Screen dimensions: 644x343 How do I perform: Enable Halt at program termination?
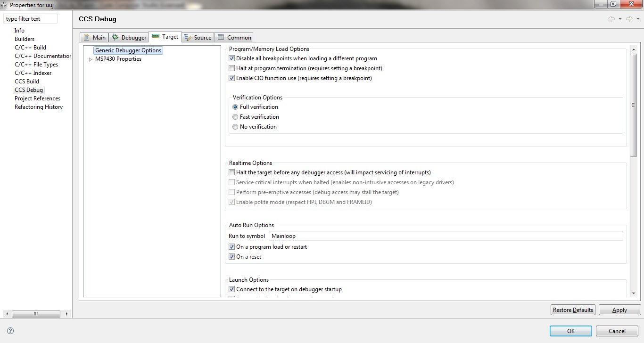(x=231, y=68)
